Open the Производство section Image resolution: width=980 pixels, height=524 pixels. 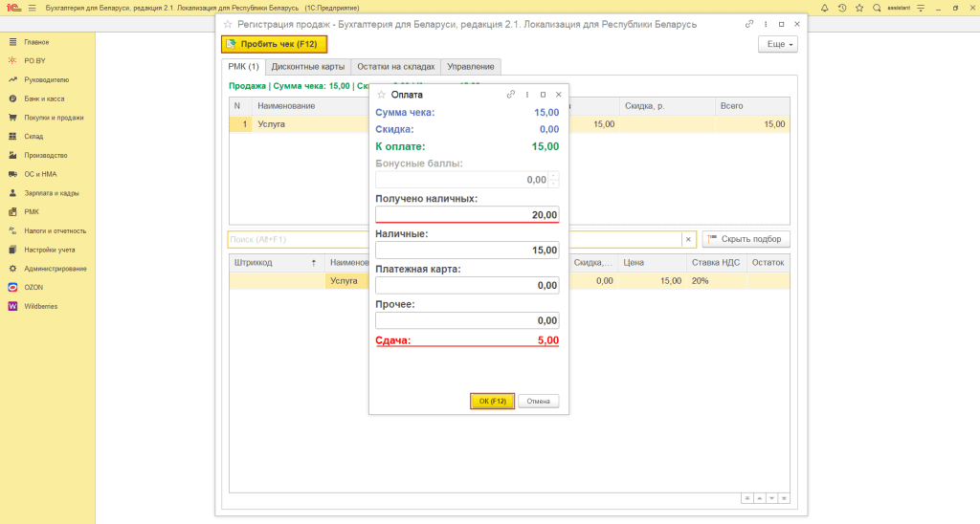click(x=48, y=155)
